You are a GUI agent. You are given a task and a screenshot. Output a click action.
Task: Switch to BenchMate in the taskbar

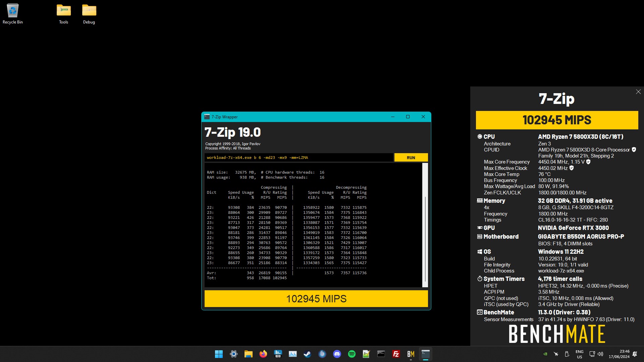pos(411,354)
